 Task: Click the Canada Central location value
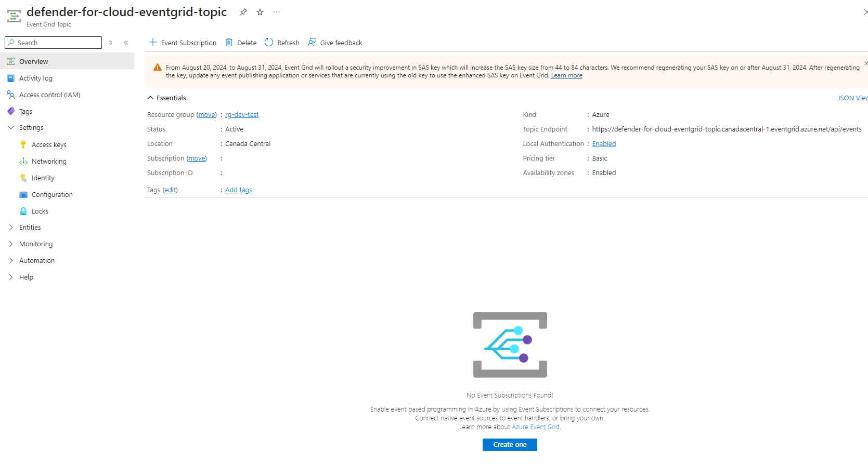click(248, 144)
